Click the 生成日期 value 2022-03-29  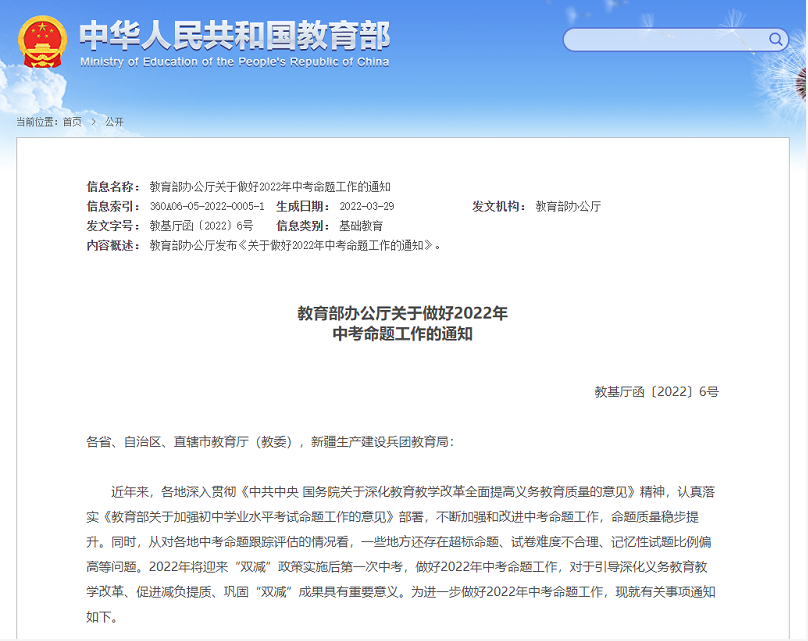(366, 206)
